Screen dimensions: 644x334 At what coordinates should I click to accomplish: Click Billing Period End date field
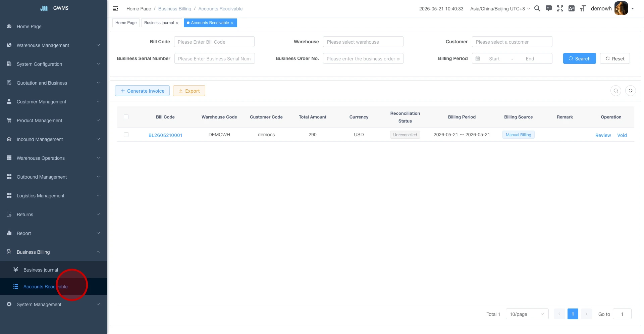pos(530,59)
